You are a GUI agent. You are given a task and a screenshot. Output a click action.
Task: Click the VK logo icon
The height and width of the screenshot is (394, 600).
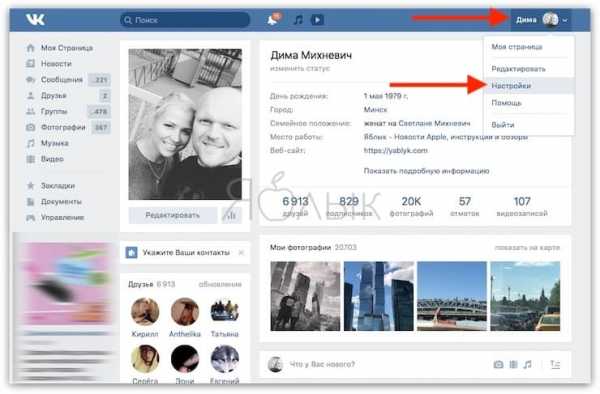(x=36, y=20)
